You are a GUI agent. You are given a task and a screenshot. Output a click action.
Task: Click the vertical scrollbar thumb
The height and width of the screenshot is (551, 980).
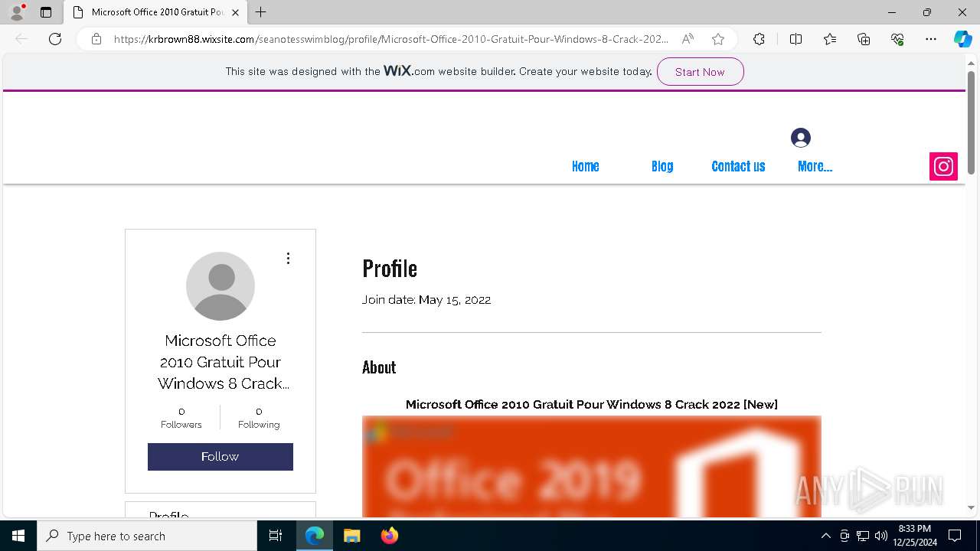(971, 123)
